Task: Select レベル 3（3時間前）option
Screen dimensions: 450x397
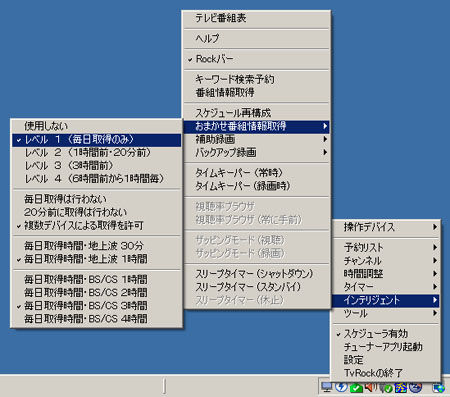Action: [97, 166]
